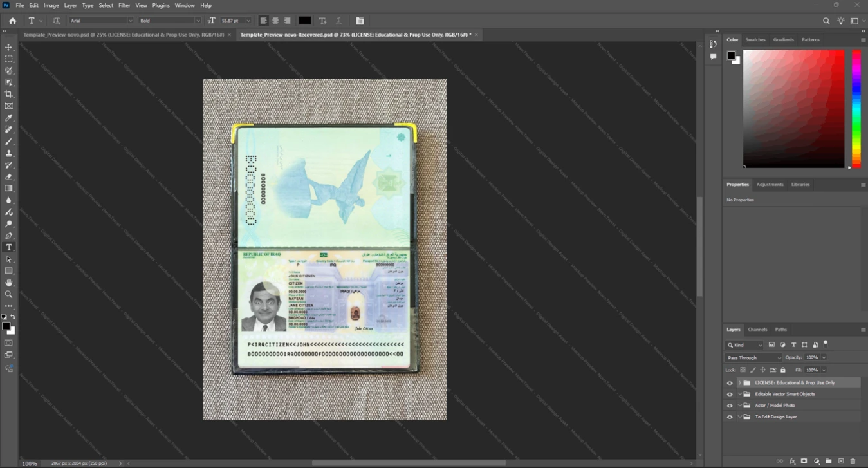Viewport: 868px width, 468px height.
Task: Select the Zoom tool in toolbar
Action: (x=9, y=294)
